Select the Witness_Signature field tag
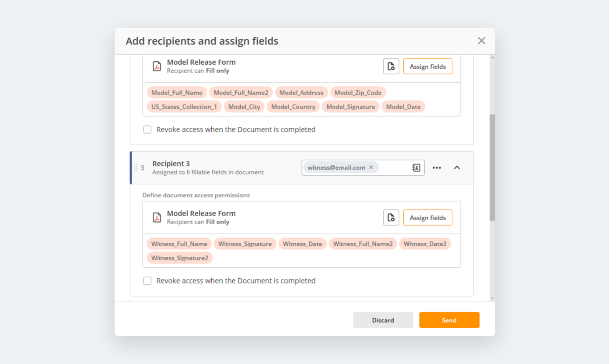Viewport: 609px width, 364px height. [x=245, y=244]
